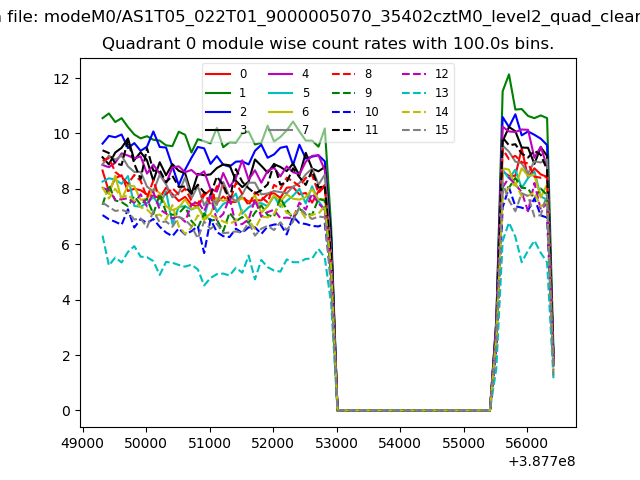Viewport: 640px width, 480px height.
Task: Click the red solid legend line for module 0
Action: 217,74
